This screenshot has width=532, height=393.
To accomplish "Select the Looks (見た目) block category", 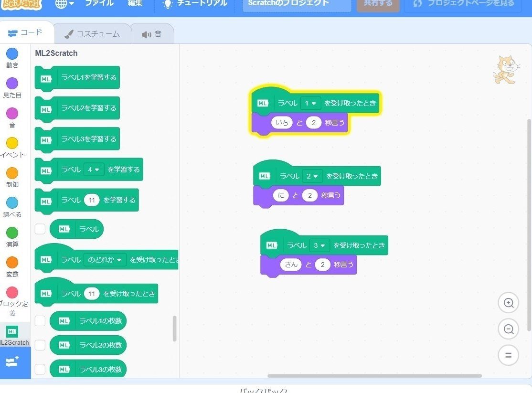I will point(12,84).
